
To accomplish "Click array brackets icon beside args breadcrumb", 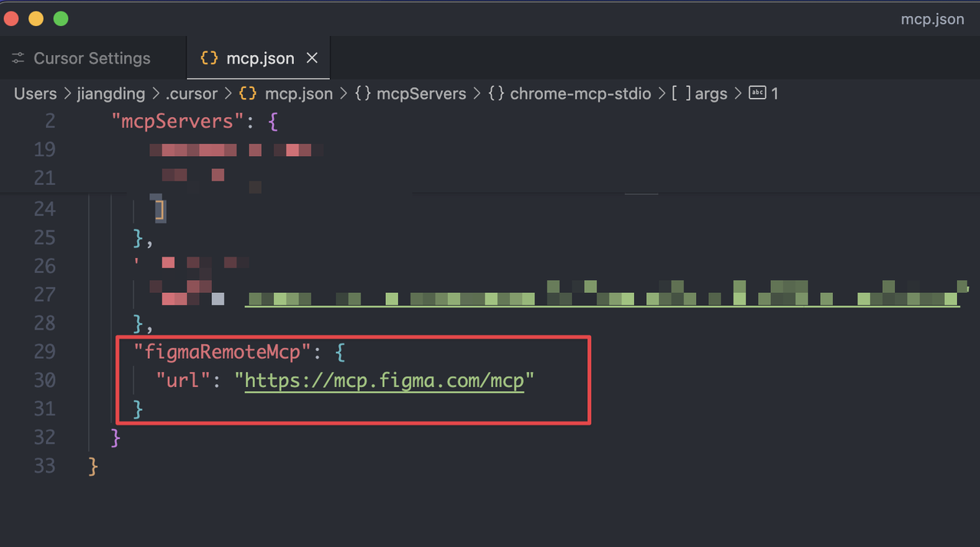I will coord(681,93).
